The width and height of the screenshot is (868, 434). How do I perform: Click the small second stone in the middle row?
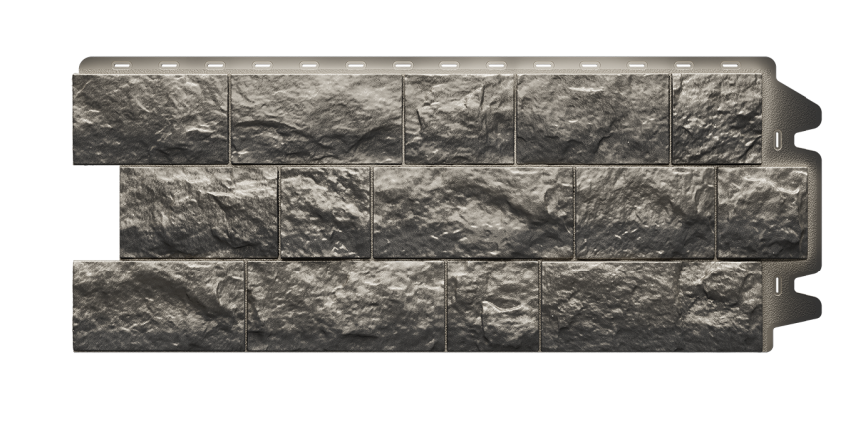325,212
